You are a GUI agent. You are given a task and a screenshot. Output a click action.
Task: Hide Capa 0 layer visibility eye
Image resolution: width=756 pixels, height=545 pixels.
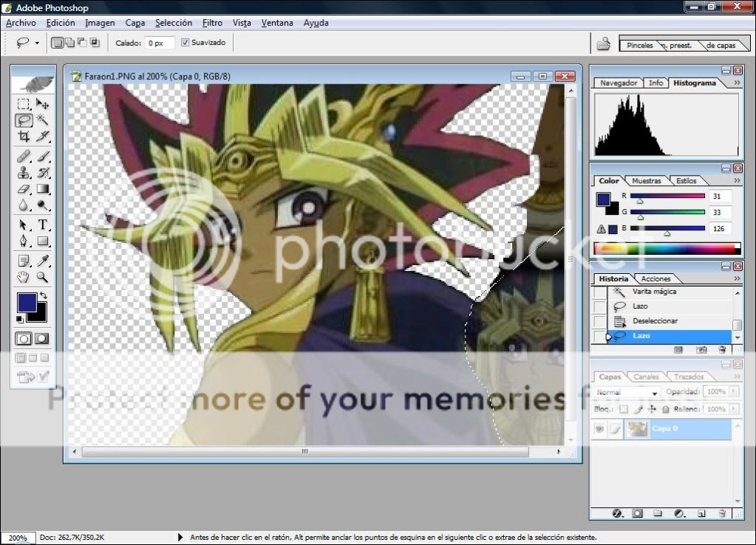pos(599,429)
